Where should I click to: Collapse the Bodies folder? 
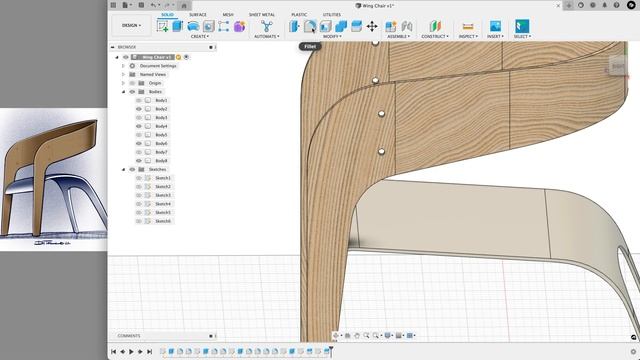[x=123, y=92]
